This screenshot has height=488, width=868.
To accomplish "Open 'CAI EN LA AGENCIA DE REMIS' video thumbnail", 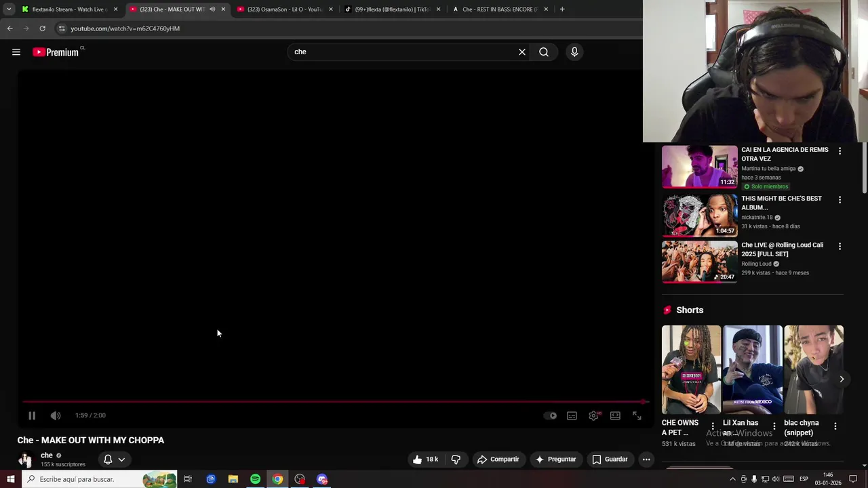I will [700, 167].
